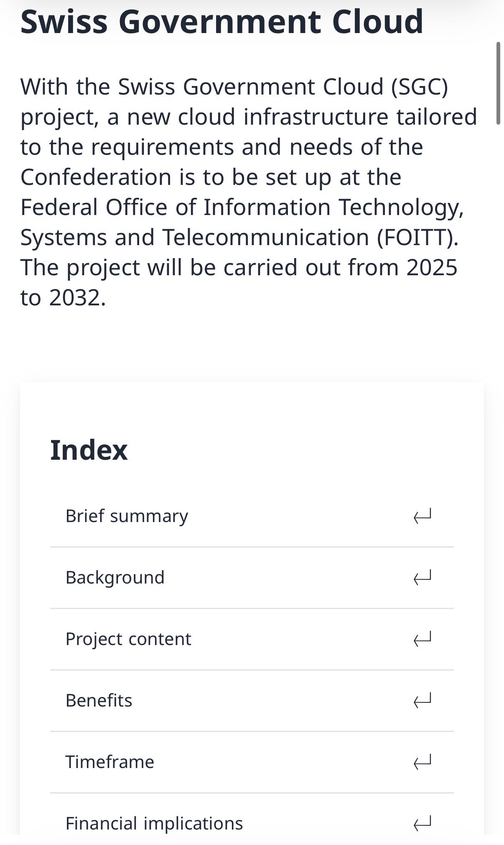Hit the jump arrow beside Timeframe
Viewport: 504px width, 845px height.
click(422, 762)
